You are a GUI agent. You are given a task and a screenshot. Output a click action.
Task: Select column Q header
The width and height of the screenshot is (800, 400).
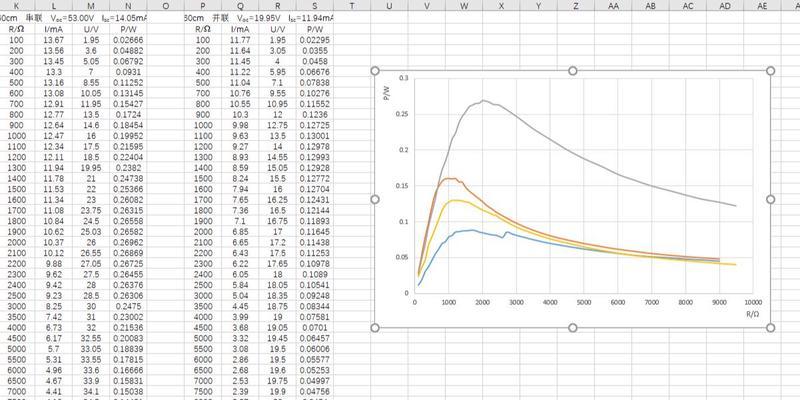[240, 6]
